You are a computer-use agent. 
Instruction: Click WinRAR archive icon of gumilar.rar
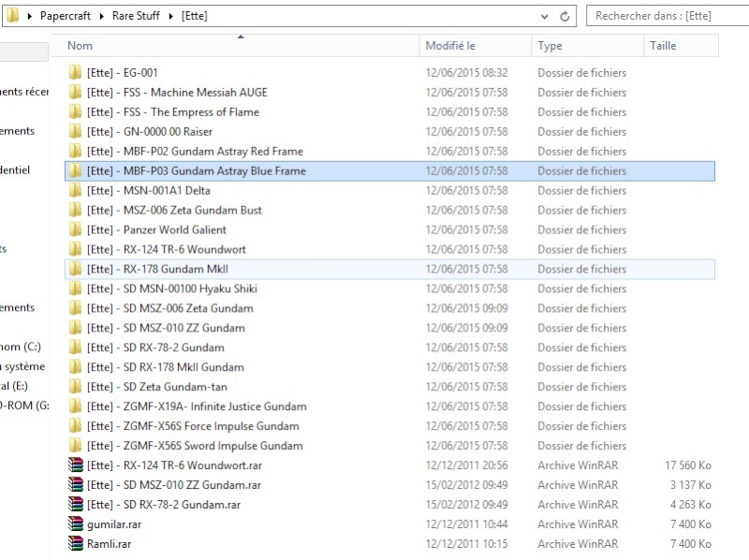[76, 523]
